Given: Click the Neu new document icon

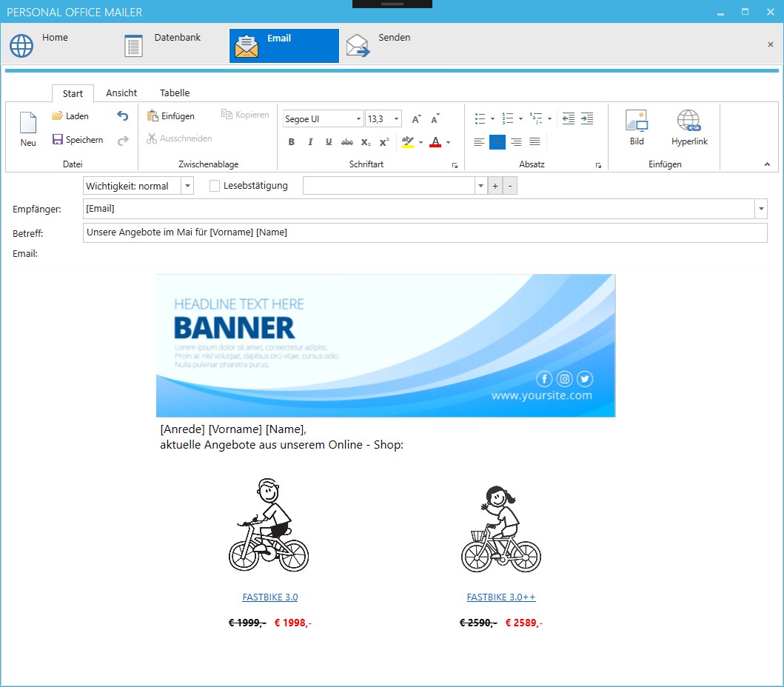Looking at the screenshot, I should tap(28, 123).
